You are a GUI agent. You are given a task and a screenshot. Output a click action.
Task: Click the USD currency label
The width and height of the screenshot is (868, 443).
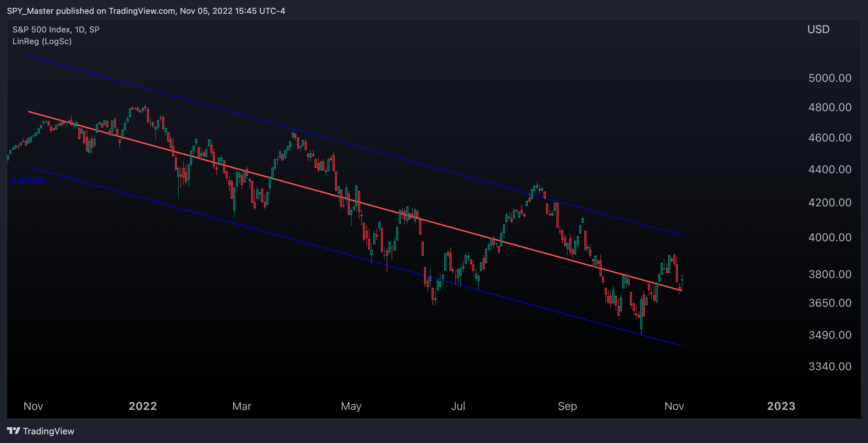click(818, 29)
